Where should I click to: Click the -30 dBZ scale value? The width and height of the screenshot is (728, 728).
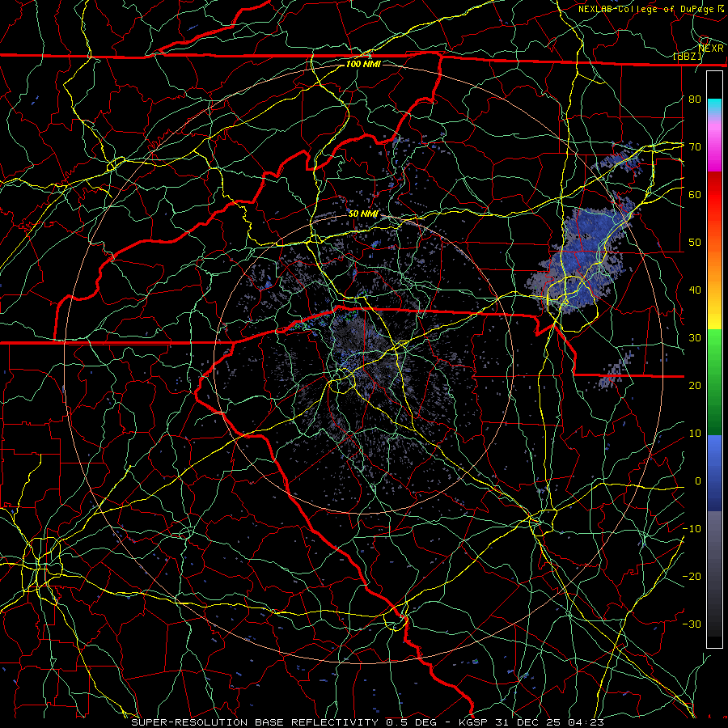pos(692,624)
